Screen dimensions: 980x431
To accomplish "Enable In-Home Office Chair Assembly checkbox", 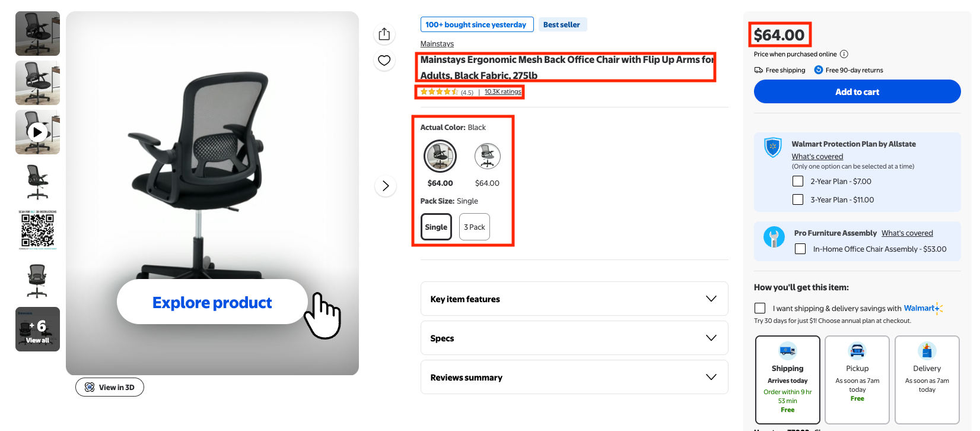I will coord(800,249).
